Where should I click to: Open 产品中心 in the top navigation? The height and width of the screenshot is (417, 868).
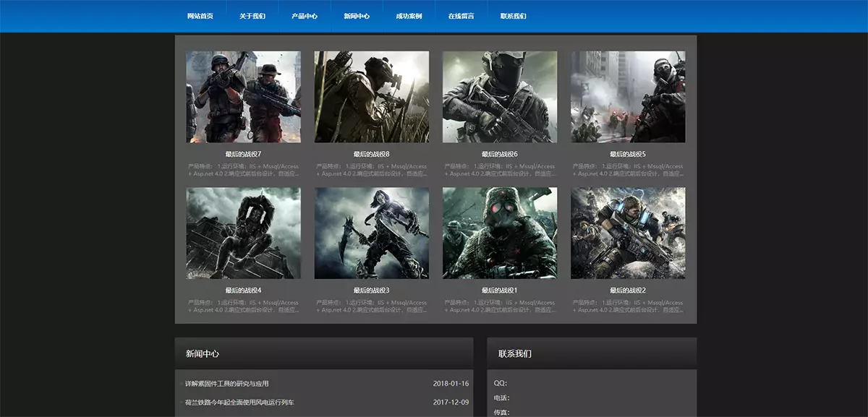pyautogui.click(x=305, y=16)
